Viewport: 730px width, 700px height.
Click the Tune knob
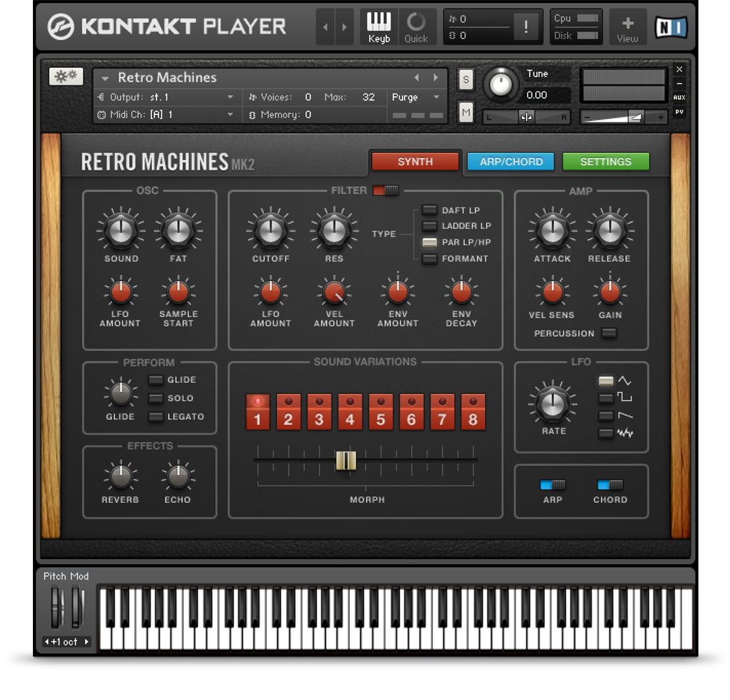pos(500,85)
